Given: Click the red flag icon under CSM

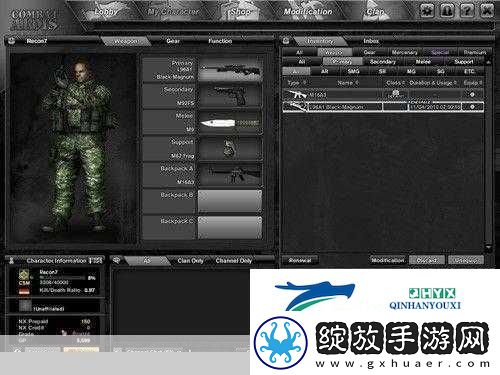Looking at the screenshot, I should coord(24,292).
